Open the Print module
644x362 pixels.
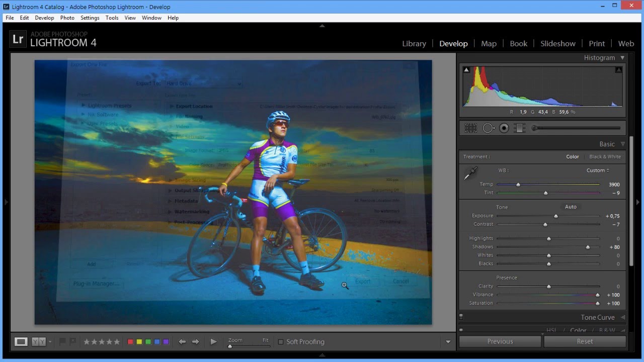tap(597, 44)
